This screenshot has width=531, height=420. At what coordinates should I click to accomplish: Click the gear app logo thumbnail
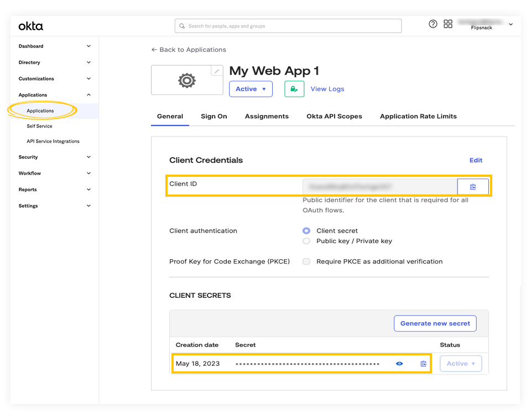point(187,81)
